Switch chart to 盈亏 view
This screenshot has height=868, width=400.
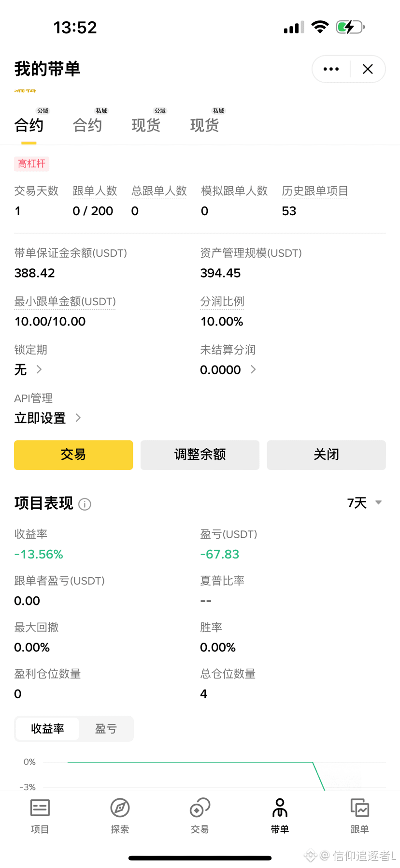click(x=106, y=729)
